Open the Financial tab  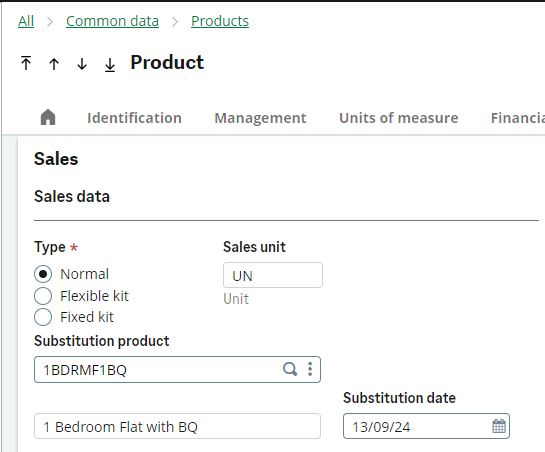tap(518, 118)
